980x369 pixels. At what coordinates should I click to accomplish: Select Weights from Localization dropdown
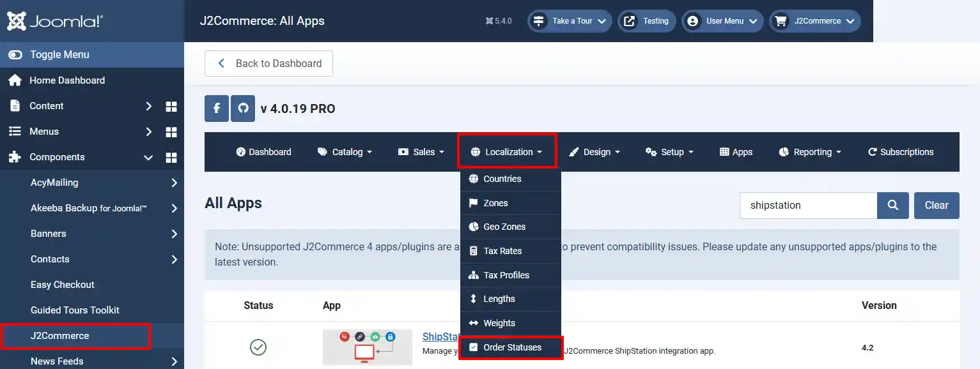point(510,323)
